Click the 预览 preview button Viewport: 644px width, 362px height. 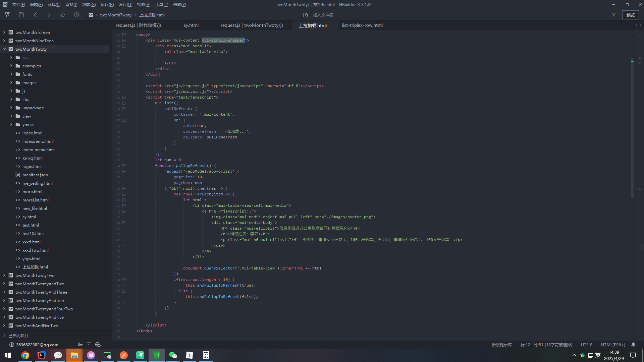coord(630,15)
